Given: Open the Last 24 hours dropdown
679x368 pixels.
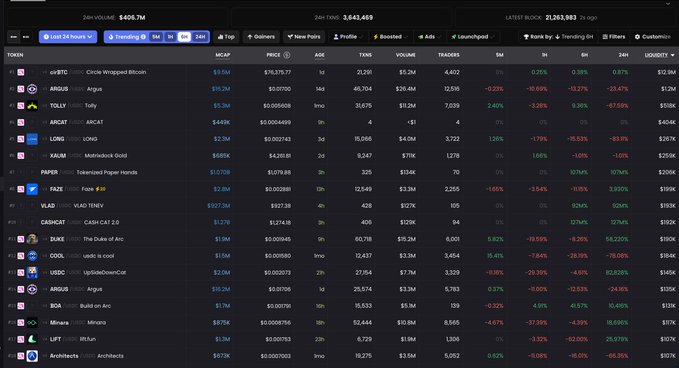Looking at the screenshot, I should tap(68, 37).
